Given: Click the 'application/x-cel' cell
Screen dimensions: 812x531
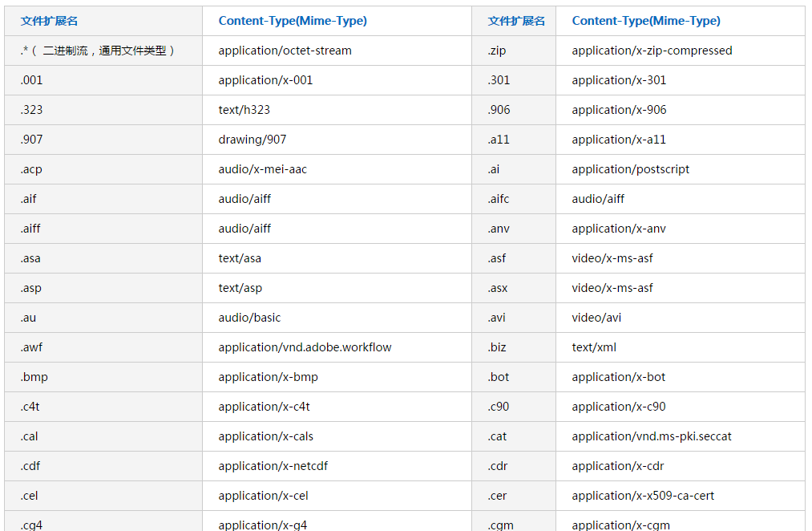Looking at the screenshot, I should [x=337, y=496].
